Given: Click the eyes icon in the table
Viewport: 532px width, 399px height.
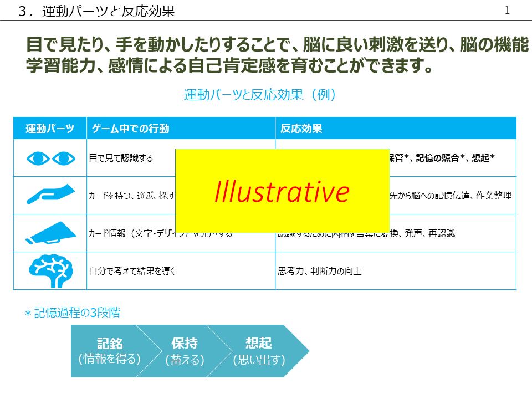Looking at the screenshot, I should [x=51, y=158].
